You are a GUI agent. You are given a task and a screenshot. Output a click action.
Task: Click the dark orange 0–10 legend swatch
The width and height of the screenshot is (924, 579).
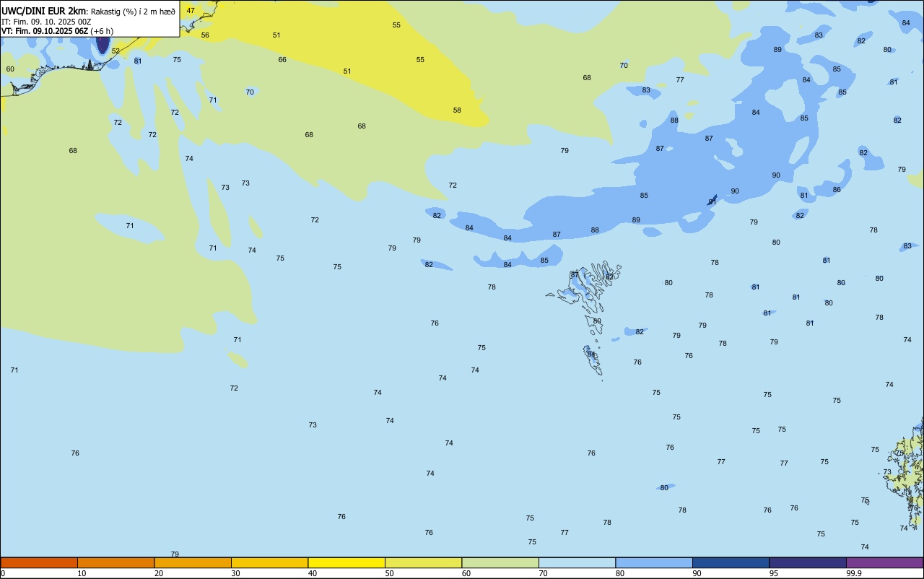coord(39,562)
